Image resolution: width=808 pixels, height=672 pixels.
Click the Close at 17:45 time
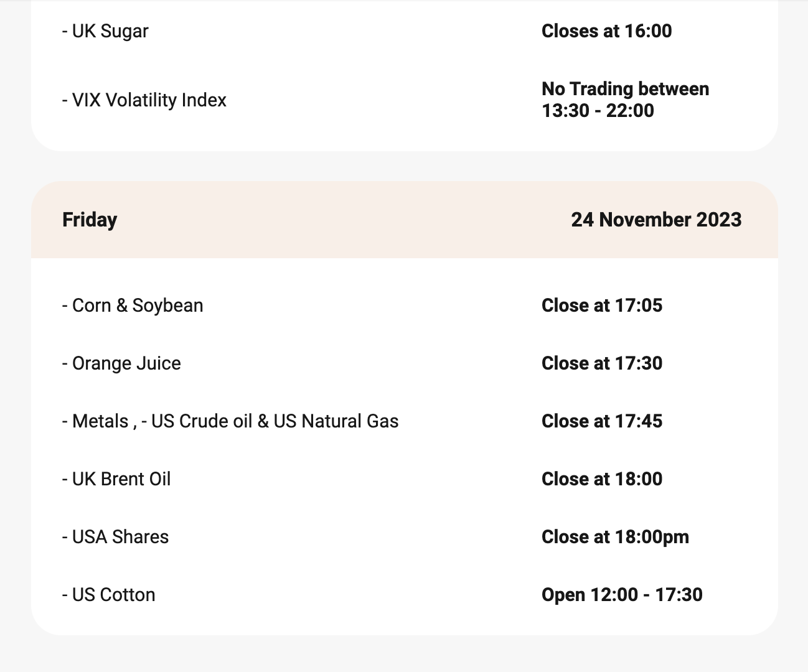point(601,421)
